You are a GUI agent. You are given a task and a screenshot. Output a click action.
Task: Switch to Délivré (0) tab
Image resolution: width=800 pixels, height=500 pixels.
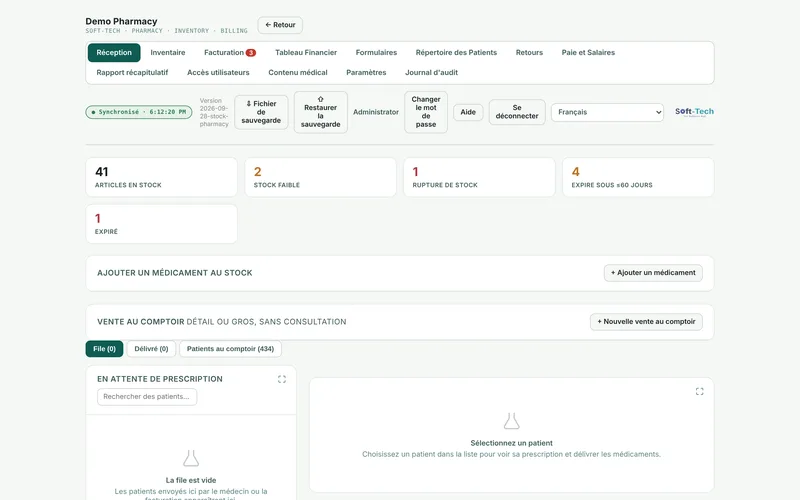click(151, 349)
